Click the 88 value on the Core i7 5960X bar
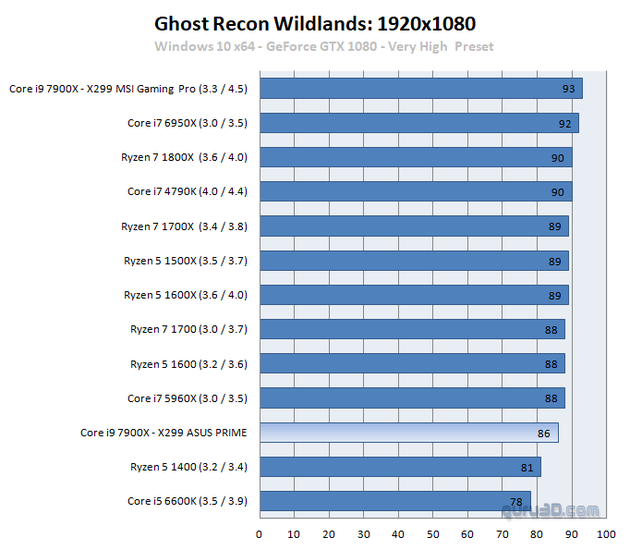This screenshot has height=550, width=630. click(x=551, y=398)
